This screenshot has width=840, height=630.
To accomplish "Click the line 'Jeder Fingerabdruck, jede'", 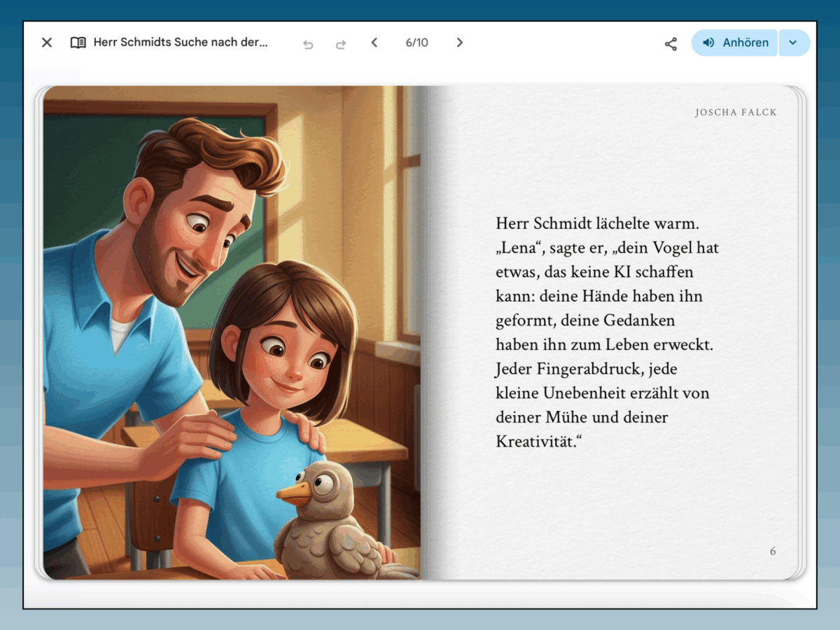I will pos(586,369).
